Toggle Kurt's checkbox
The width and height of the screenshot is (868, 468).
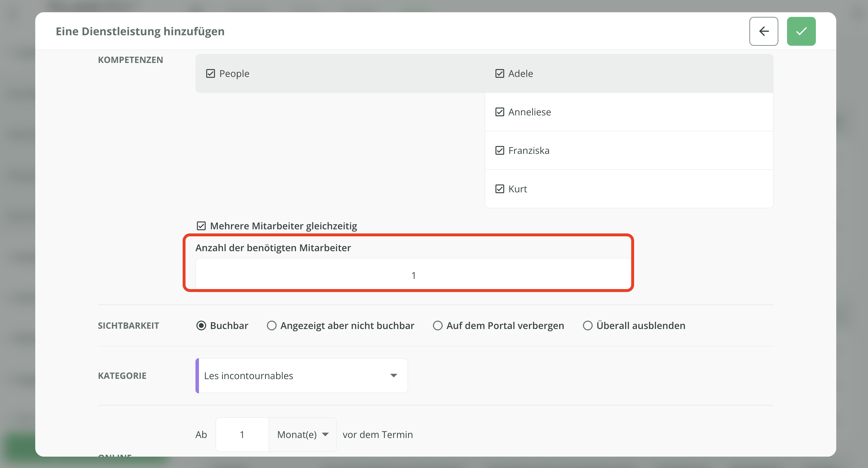499,189
